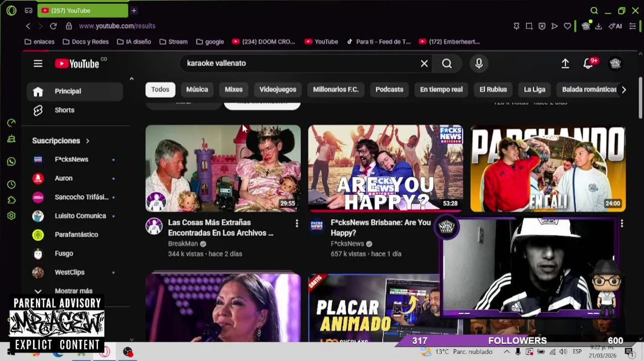644x361 pixels.
Task: Select the Millonarios F.C. filter chip
Action: (336, 89)
